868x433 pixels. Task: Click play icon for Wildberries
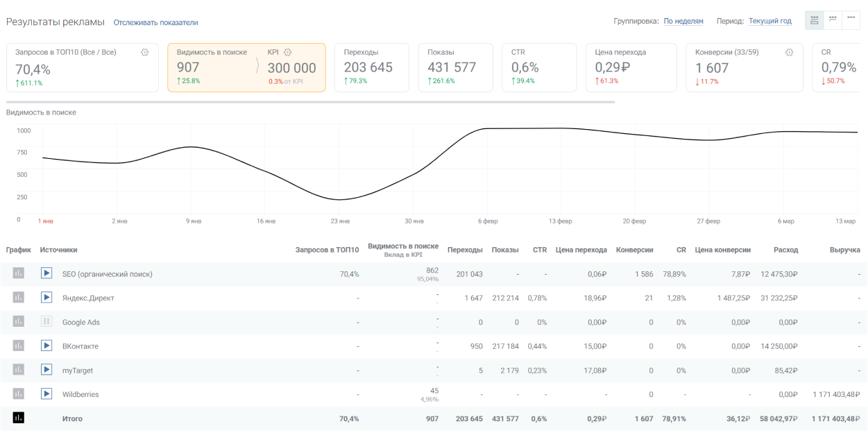(x=46, y=393)
